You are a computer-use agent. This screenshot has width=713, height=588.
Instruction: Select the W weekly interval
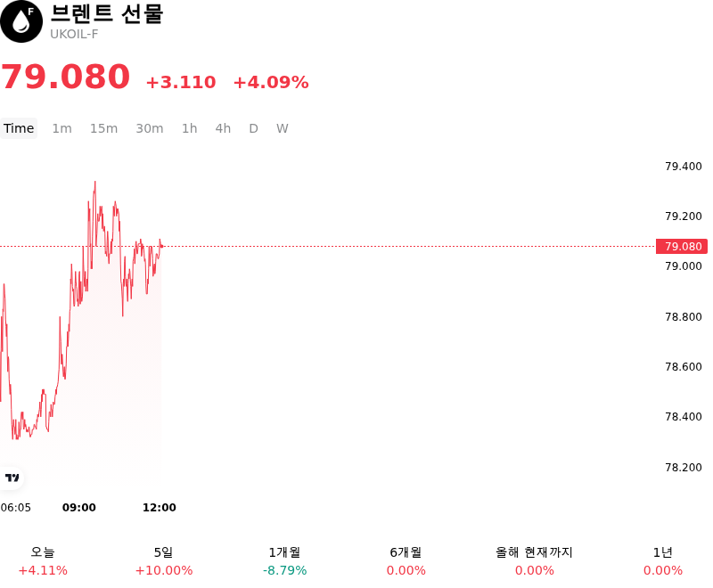click(282, 128)
